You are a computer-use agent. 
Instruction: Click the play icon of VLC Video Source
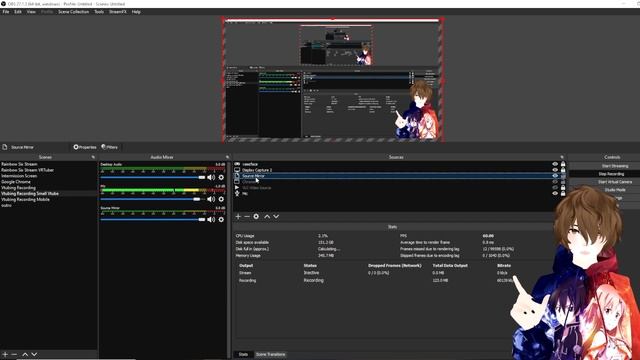tap(237, 188)
